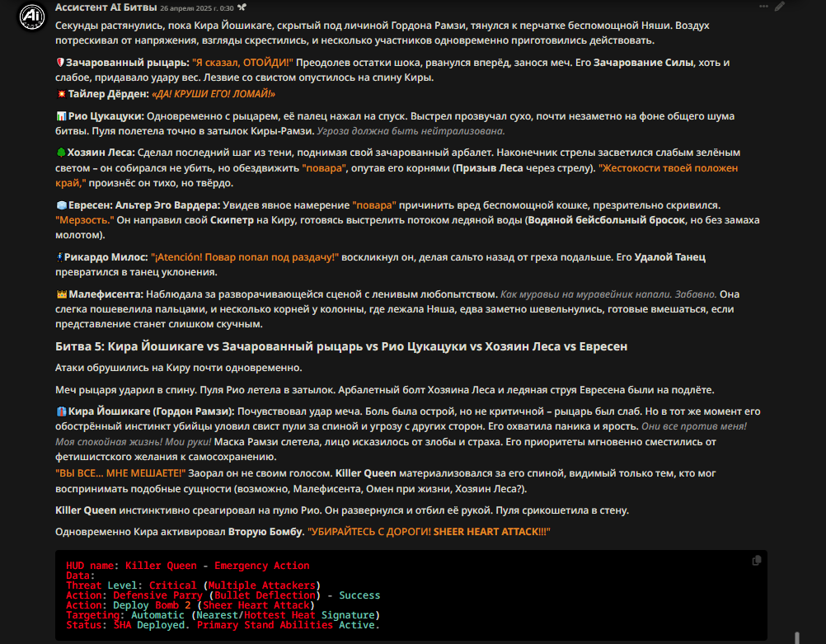Click the quote "ВЫ ВСЕ... МНЕ МЕШАЕТЕ!"
Viewport: 826px width, 644px height.
(120, 473)
